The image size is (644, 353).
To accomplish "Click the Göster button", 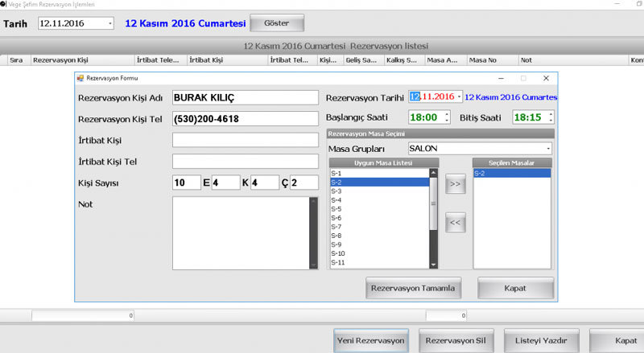I will (x=277, y=23).
